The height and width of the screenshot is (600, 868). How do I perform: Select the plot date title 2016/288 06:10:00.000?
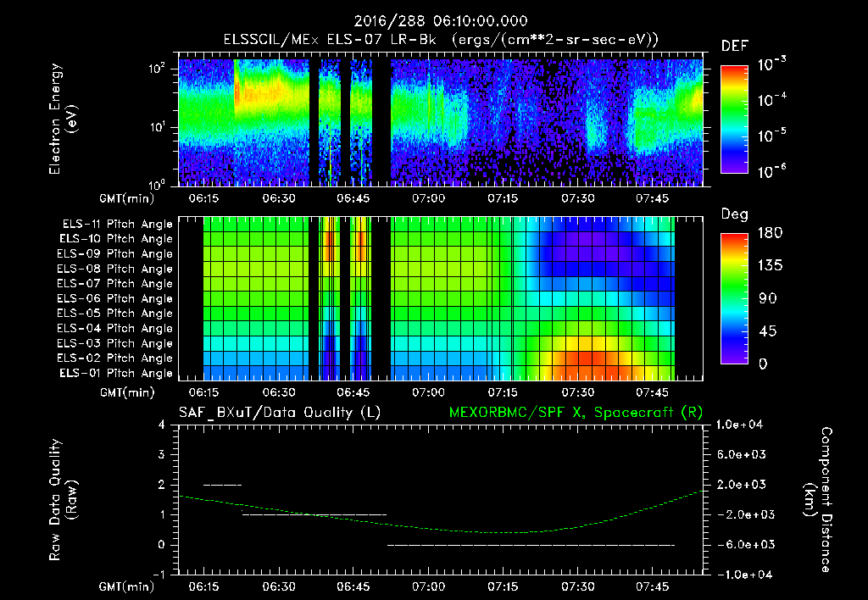(441, 21)
